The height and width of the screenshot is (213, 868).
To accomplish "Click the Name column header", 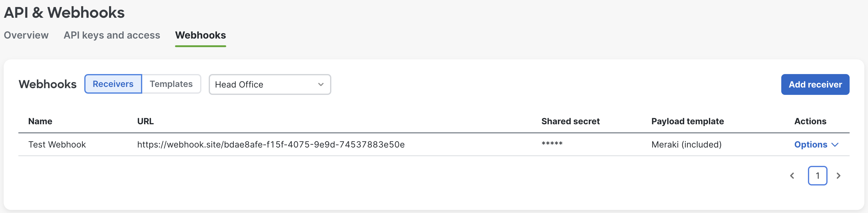I will point(40,121).
